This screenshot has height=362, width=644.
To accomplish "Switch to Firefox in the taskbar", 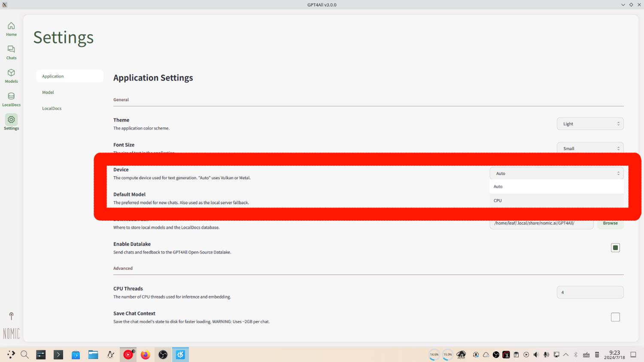I will point(146,355).
